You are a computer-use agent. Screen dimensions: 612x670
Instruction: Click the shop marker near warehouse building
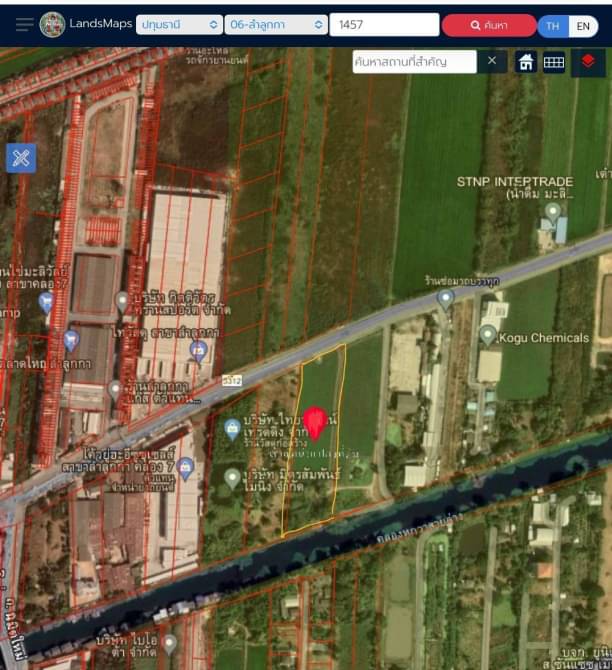198,352
